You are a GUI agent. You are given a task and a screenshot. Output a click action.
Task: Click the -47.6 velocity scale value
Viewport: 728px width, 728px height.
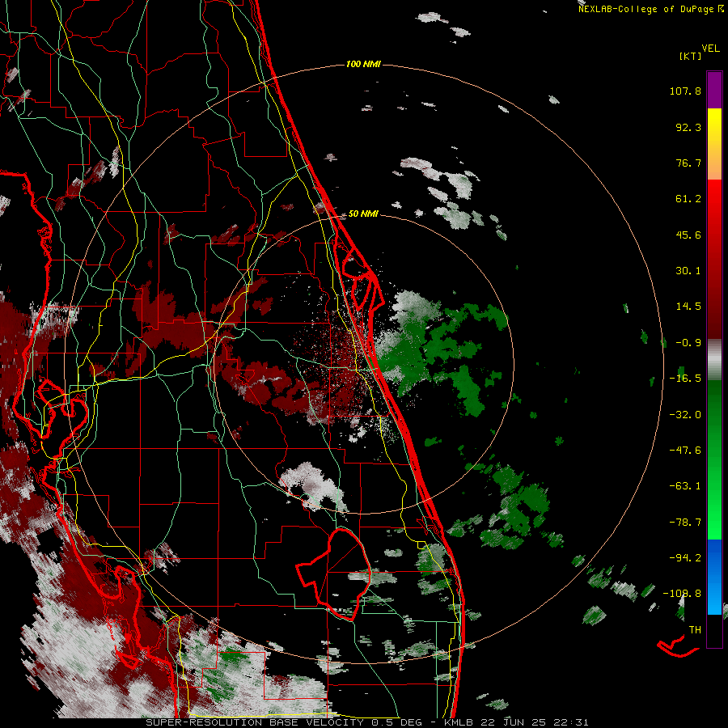[x=685, y=451]
